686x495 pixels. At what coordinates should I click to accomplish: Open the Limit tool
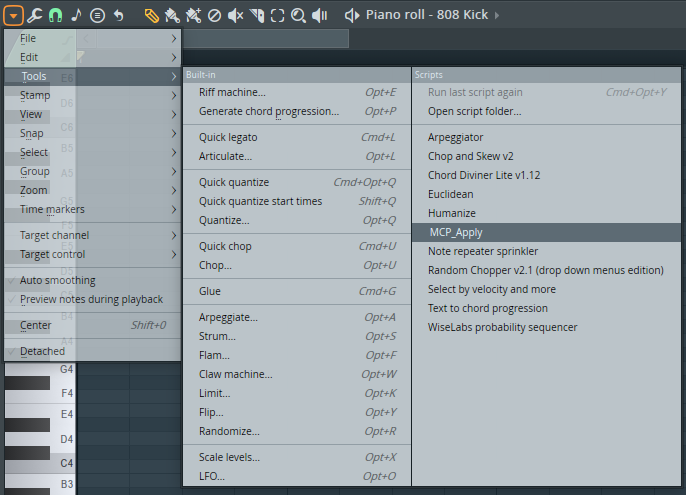coord(297,393)
